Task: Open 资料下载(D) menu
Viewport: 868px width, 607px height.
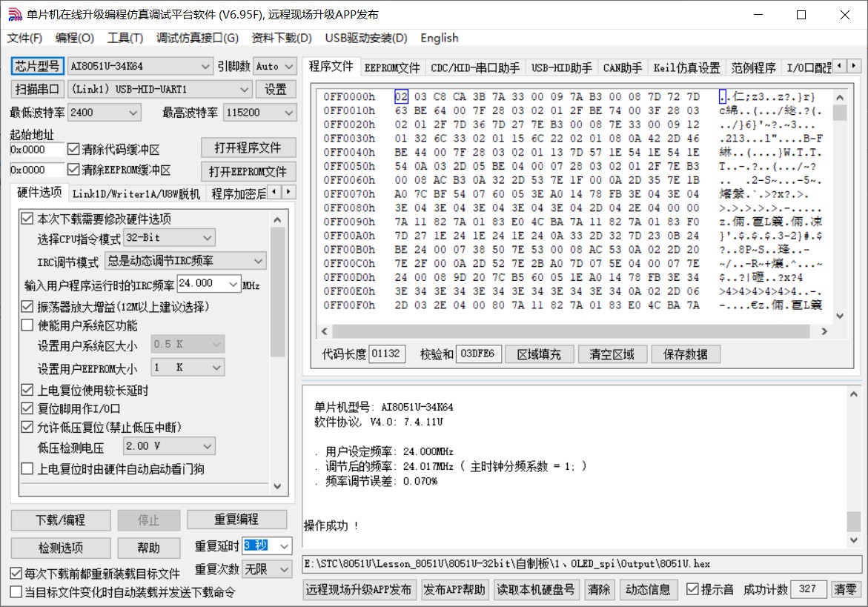Action: click(282, 38)
